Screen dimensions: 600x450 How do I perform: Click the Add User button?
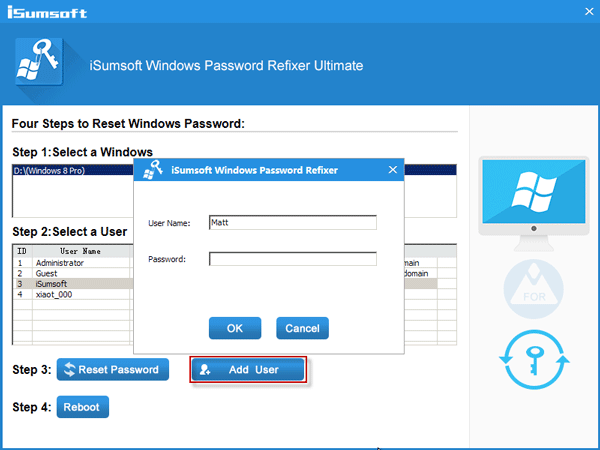(x=248, y=370)
